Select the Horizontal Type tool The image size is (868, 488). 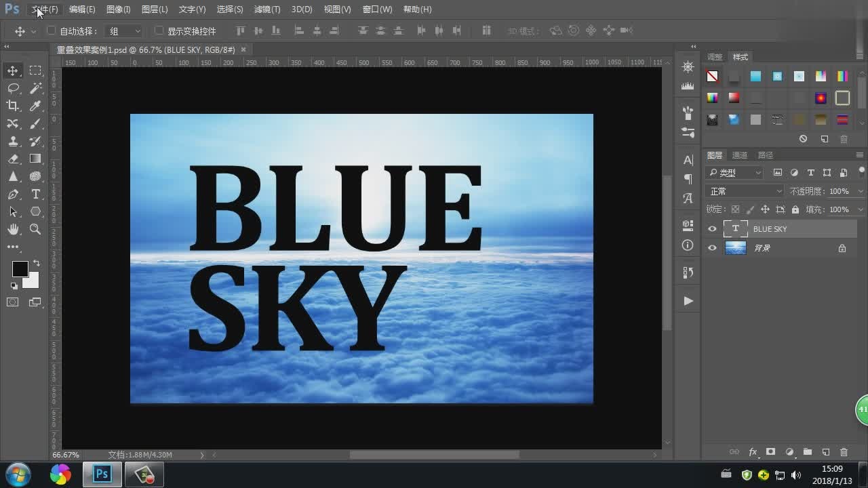click(35, 194)
